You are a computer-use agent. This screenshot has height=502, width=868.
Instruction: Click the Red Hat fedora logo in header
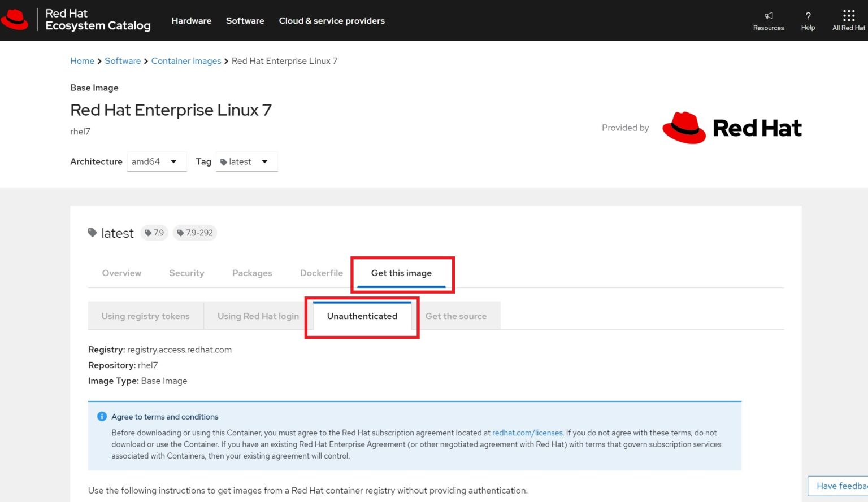[x=15, y=20]
